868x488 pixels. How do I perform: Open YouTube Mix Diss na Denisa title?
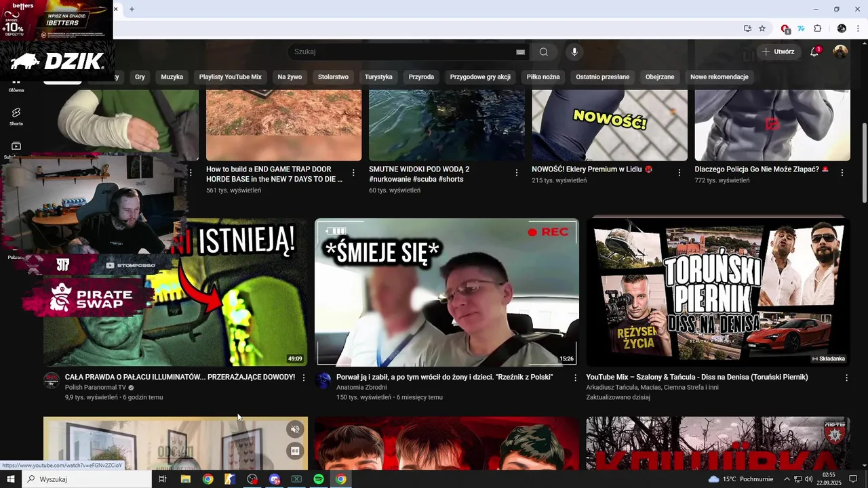point(697,377)
